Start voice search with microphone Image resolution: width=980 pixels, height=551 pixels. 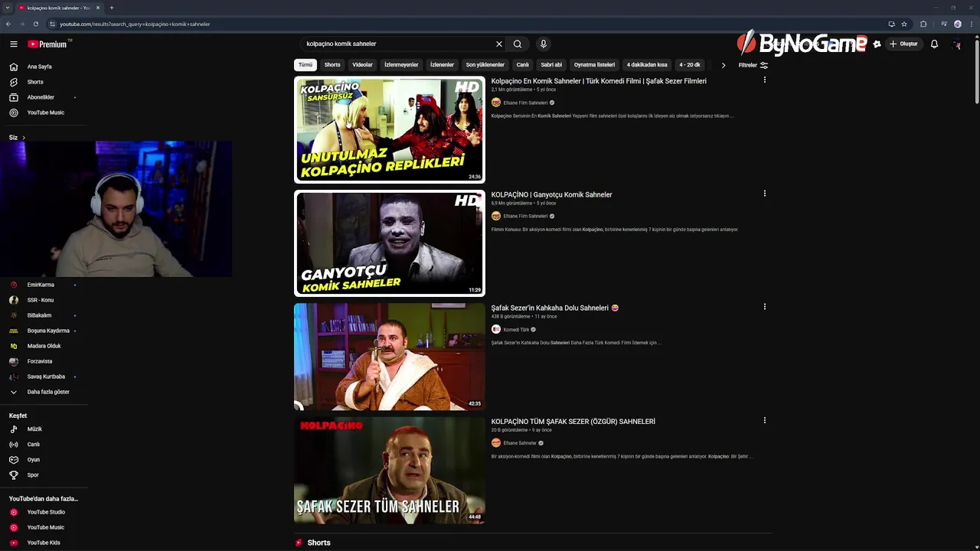[543, 44]
